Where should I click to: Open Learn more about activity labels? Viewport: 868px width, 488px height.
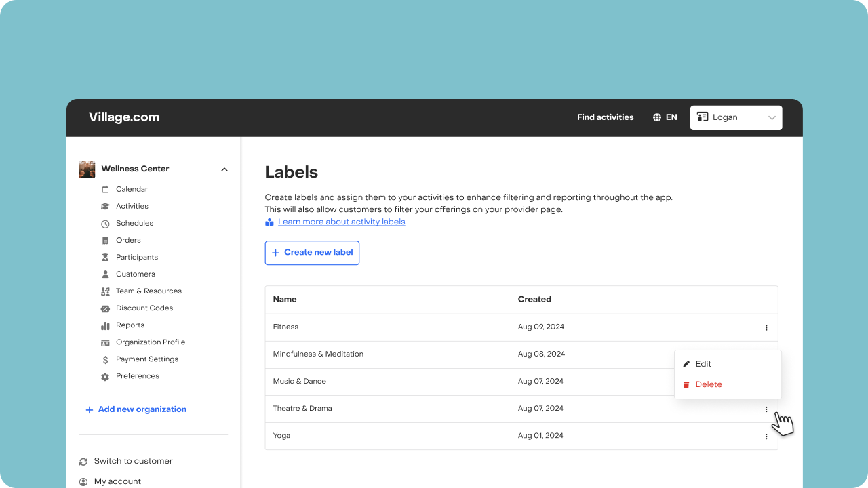click(x=342, y=222)
